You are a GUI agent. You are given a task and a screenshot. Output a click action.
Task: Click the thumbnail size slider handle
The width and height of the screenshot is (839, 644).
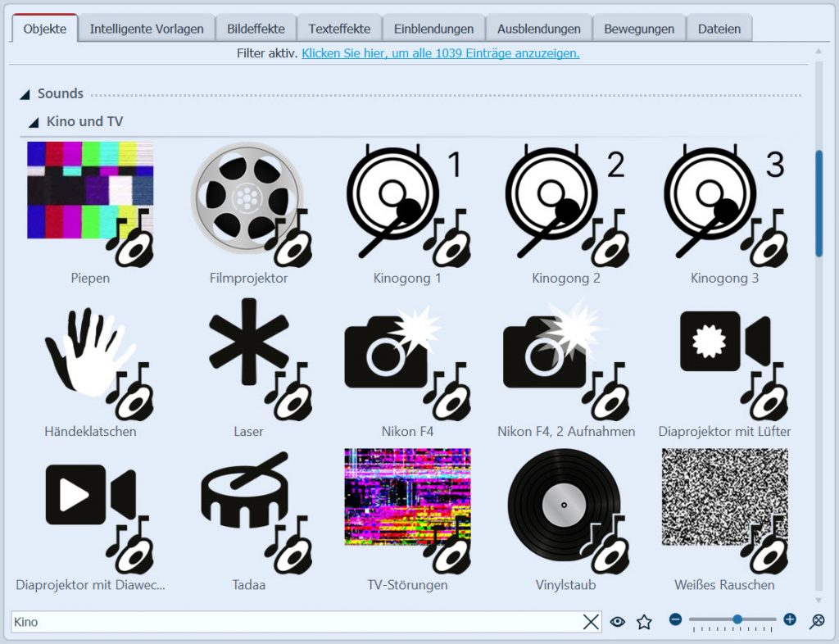pos(737,619)
